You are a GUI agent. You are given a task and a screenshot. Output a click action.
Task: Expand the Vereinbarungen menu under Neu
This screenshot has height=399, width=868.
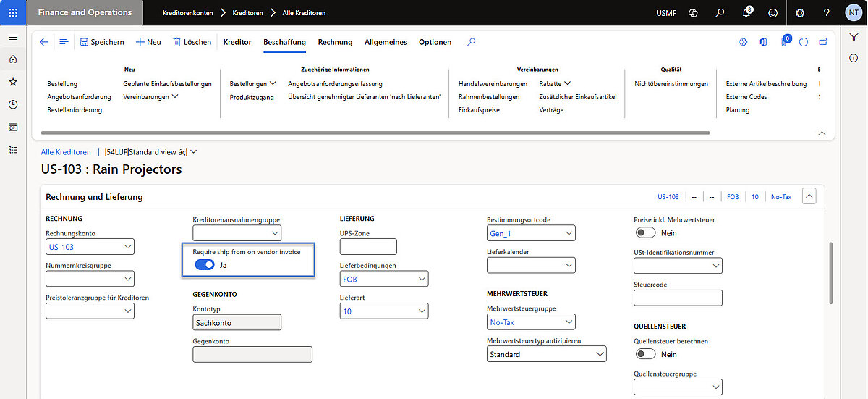click(150, 96)
